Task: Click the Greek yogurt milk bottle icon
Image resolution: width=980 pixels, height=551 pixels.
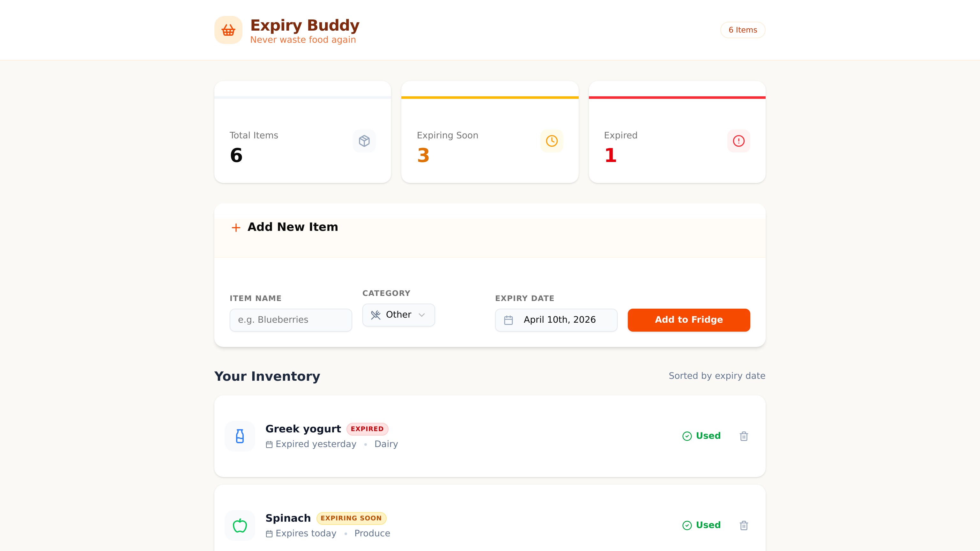Action: [x=240, y=436]
